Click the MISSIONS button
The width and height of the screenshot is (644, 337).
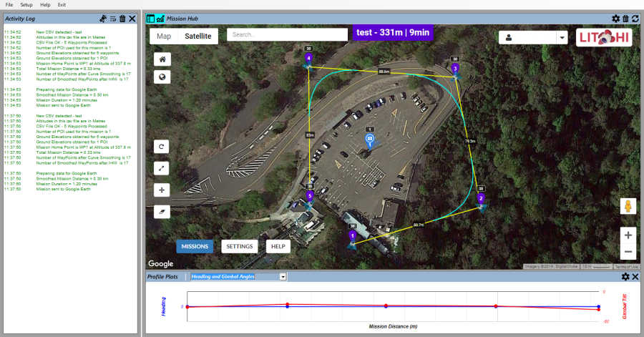coord(195,246)
